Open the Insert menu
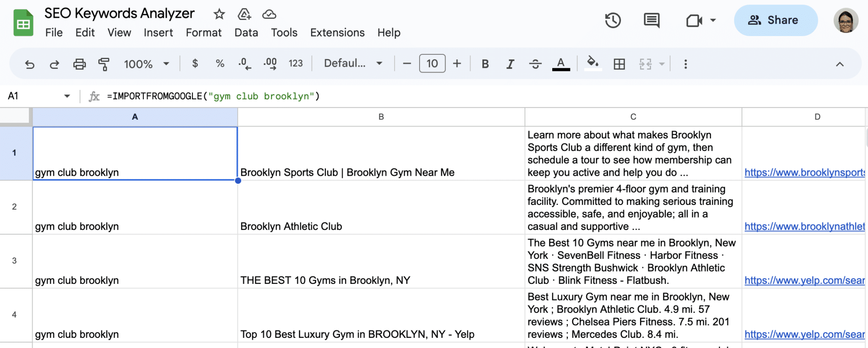The width and height of the screenshot is (868, 348). click(158, 33)
